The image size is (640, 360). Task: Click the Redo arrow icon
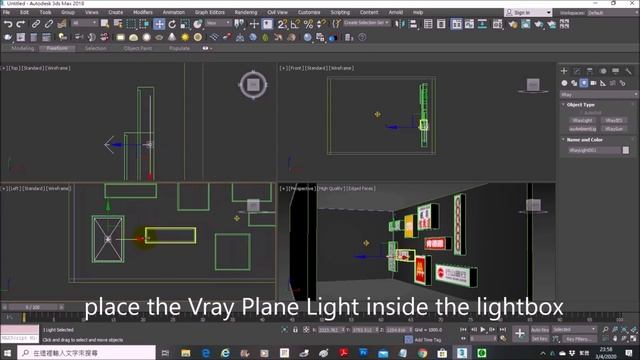tap(20, 24)
